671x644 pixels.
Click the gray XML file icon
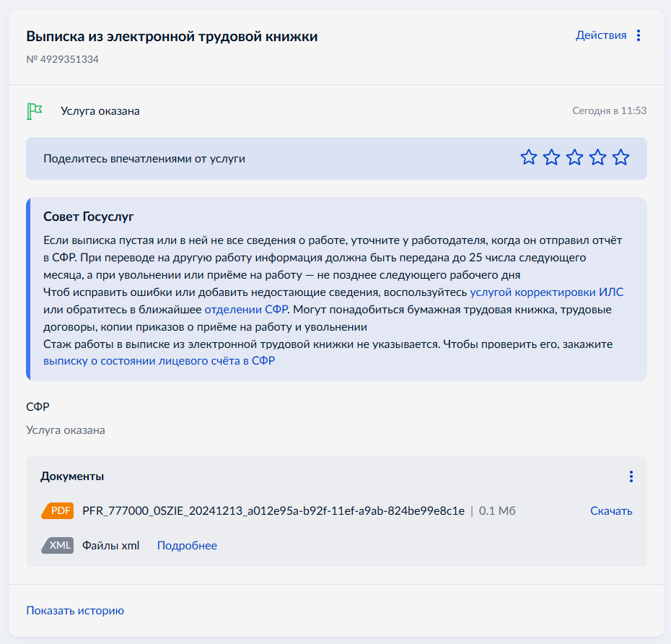pos(58,546)
